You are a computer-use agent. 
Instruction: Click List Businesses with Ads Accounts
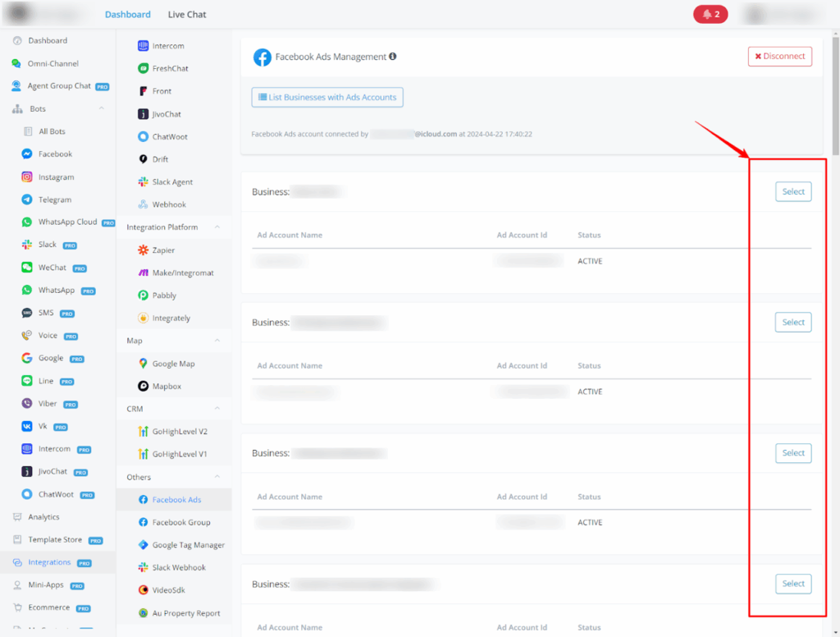(x=327, y=98)
